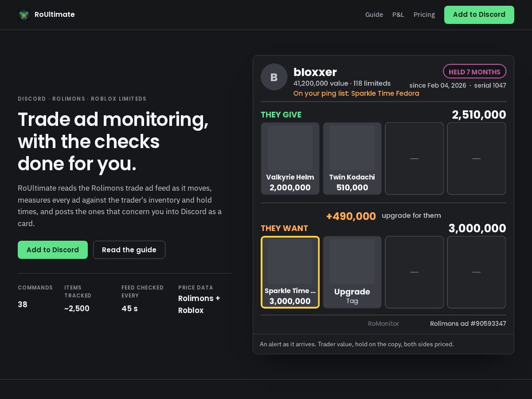Click the RoUltimate logo icon
The width and height of the screenshot is (532, 399).
click(24, 15)
